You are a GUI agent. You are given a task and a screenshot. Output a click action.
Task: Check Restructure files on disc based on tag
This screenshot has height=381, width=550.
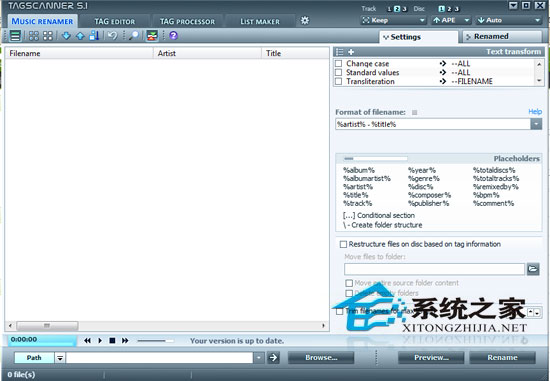(343, 244)
